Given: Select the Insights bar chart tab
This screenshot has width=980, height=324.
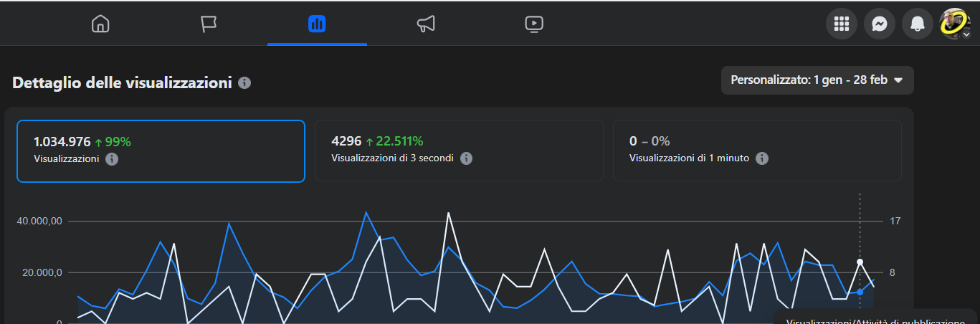Looking at the screenshot, I should click(x=317, y=24).
